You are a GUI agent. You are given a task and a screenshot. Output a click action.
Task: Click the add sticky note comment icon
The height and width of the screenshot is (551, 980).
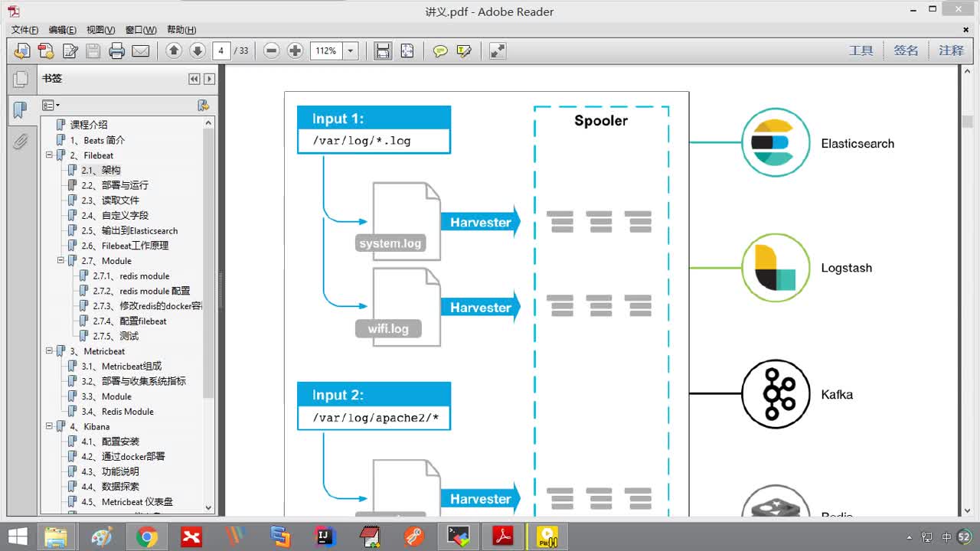[440, 51]
